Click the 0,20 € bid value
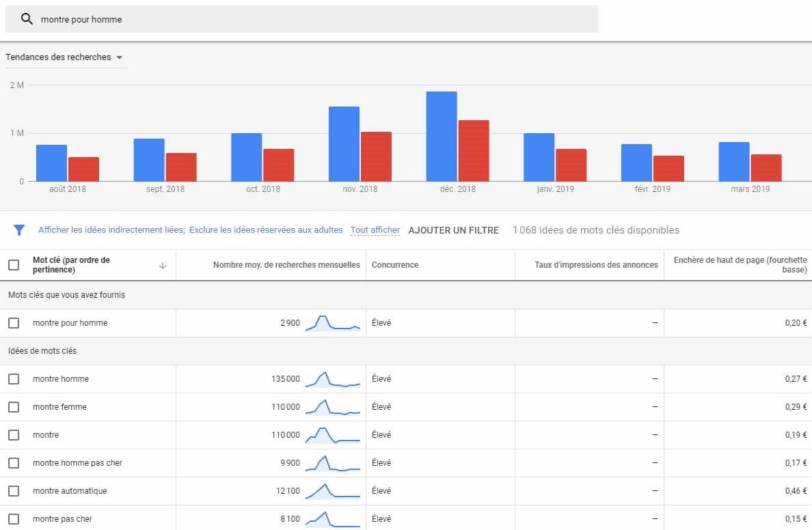 [x=796, y=323]
